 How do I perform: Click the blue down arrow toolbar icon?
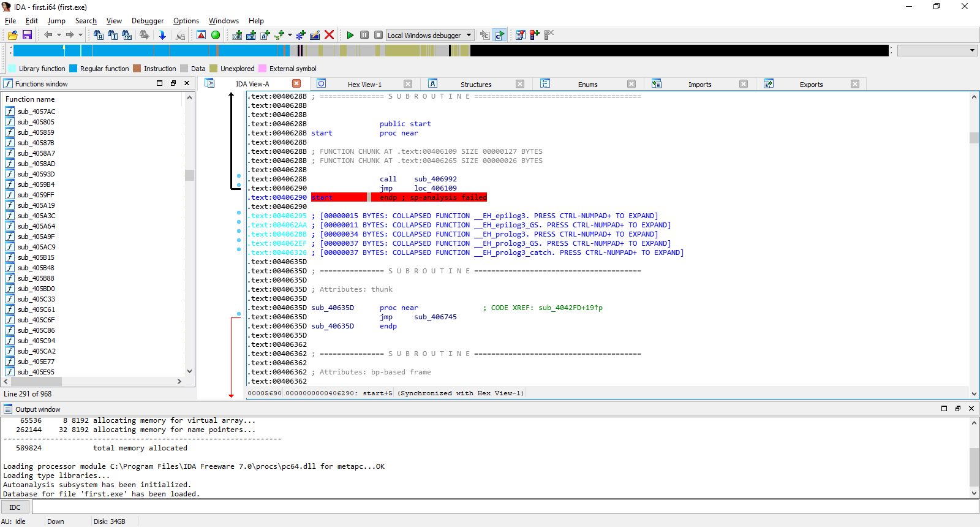click(x=162, y=35)
